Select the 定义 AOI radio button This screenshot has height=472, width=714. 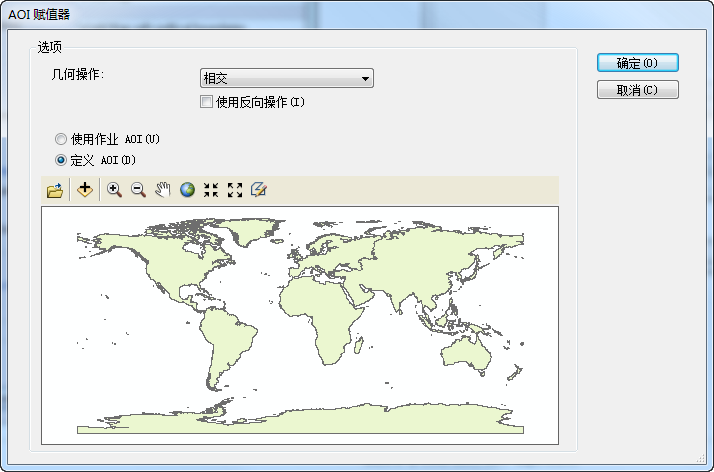(x=61, y=160)
